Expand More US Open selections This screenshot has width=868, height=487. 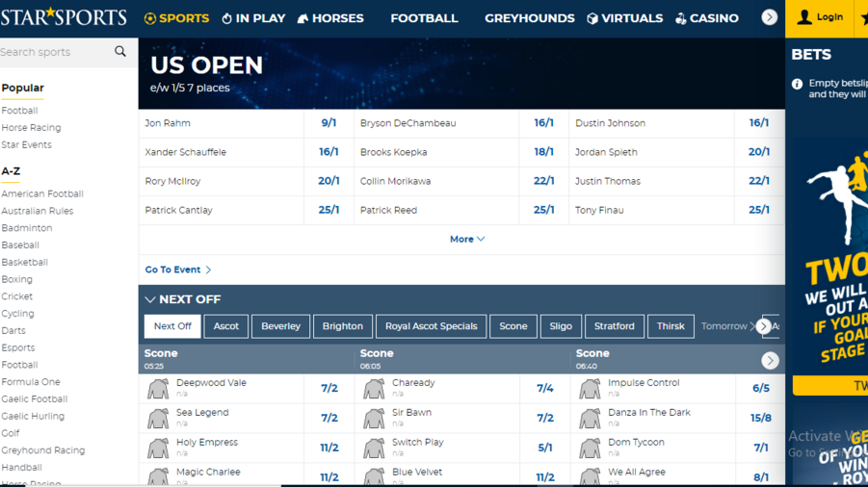(467, 239)
